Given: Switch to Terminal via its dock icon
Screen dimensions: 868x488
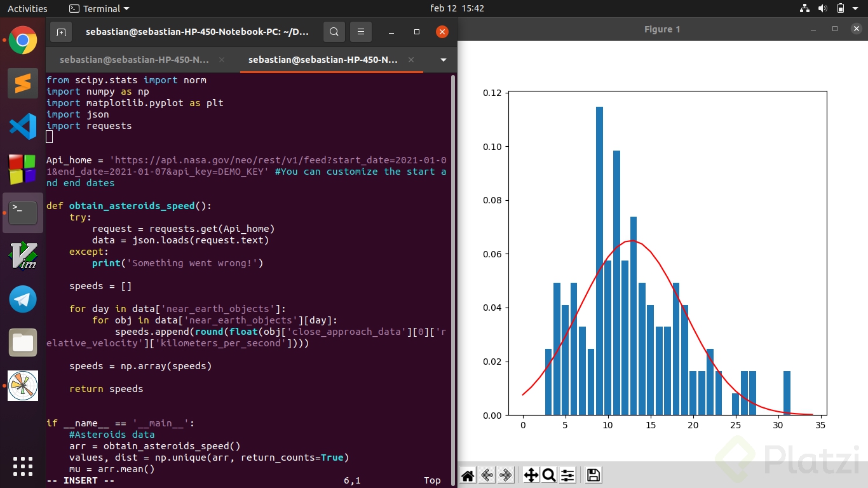Looking at the screenshot, I should (23, 213).
